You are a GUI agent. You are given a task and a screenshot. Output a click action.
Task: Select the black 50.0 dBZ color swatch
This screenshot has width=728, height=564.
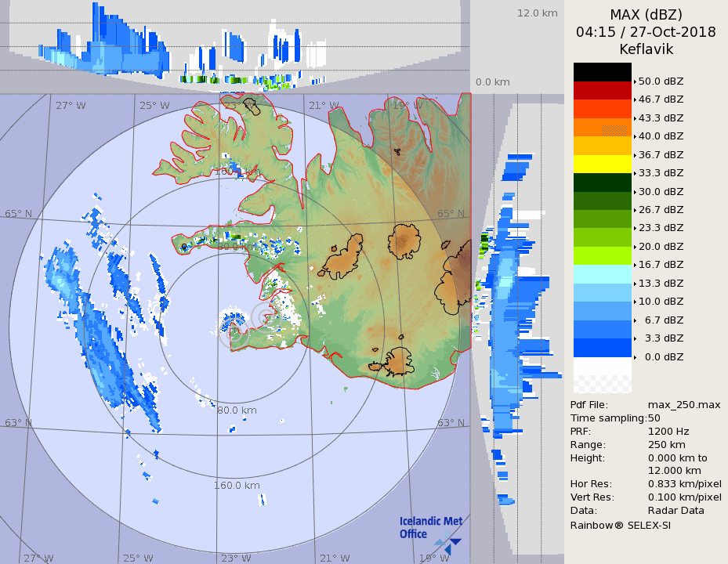(602, 72)
